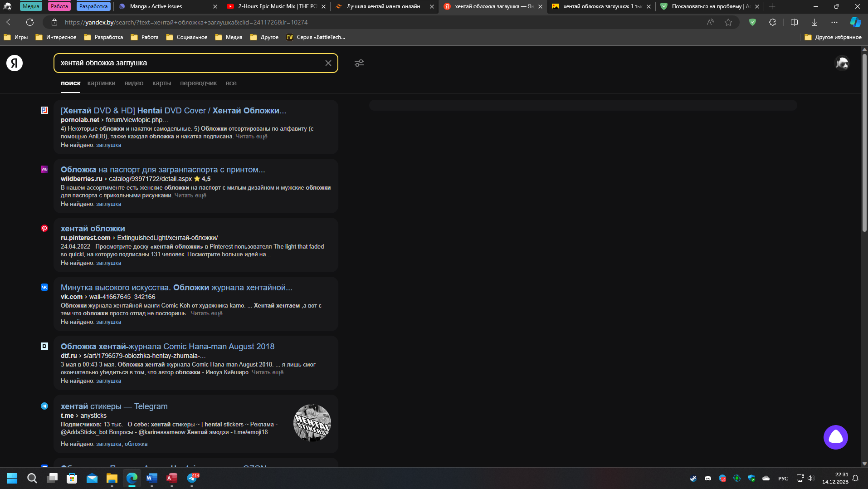The image size is (868, 489).
Task: Add page to favorites star icon
Action: 728,22
